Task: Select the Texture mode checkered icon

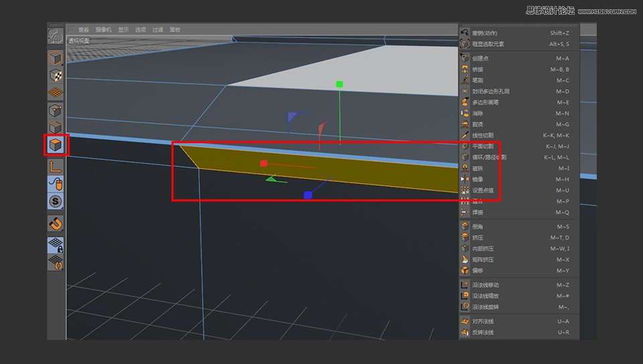Action: (x=56, y=75)
